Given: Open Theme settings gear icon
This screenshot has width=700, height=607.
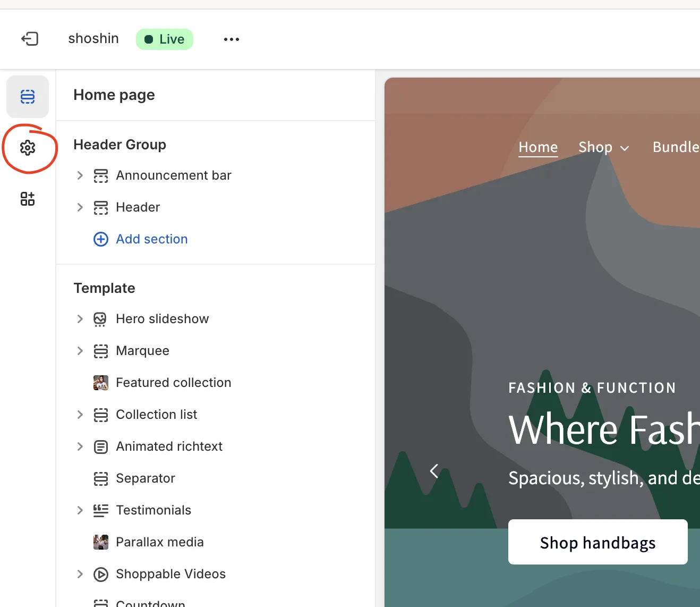Looking at the screenshot, I should (28, 148).
